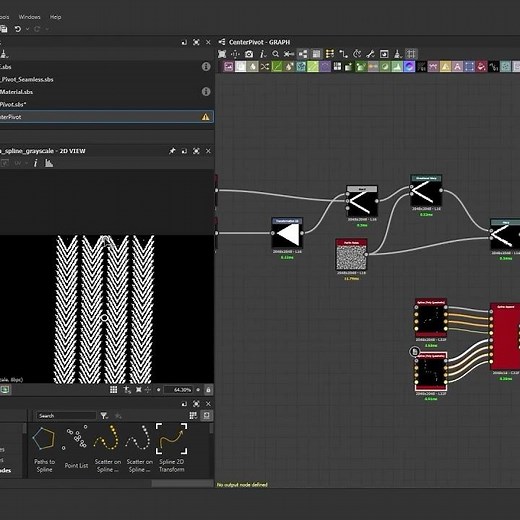Zoom out the 2D View with the left dot button

[x=159, y=390]
